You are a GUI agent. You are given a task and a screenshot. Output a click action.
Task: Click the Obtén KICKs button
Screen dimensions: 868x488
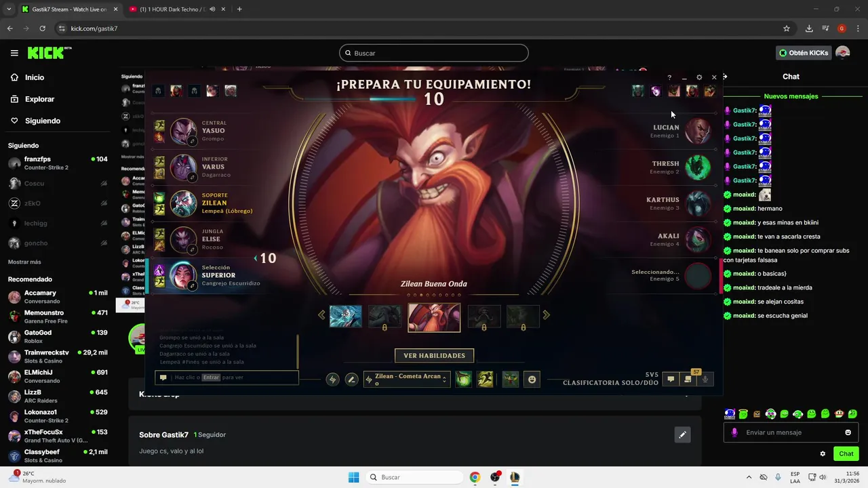click(804, 53)
